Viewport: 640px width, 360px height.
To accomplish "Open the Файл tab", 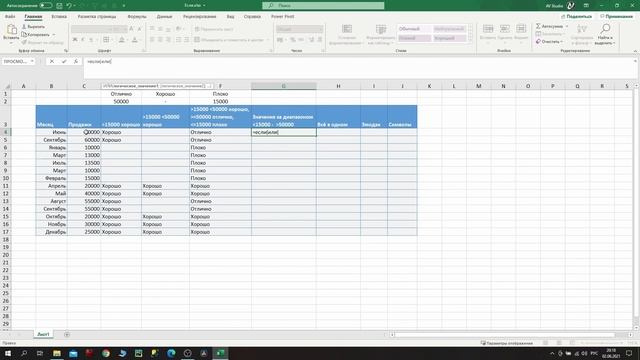I will point(10,17).
